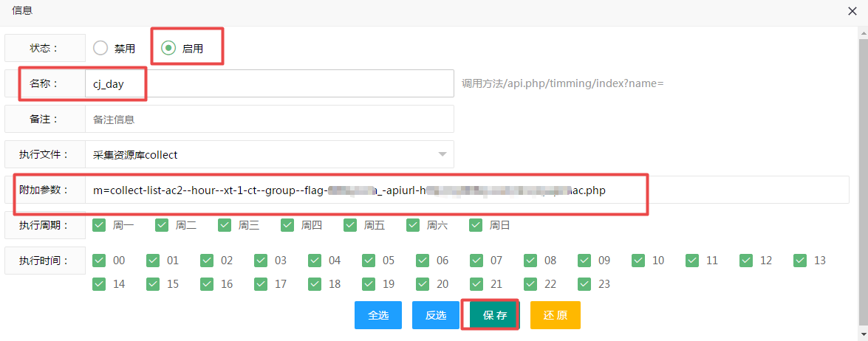
Task: Click the yellow 还原 reset button
Action: [555, 315]
